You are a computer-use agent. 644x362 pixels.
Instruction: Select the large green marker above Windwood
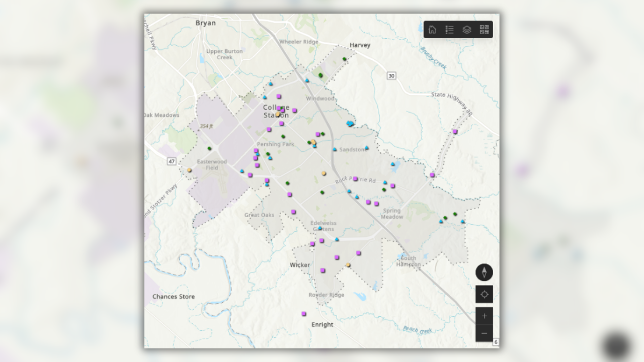[x=320, y=75]
